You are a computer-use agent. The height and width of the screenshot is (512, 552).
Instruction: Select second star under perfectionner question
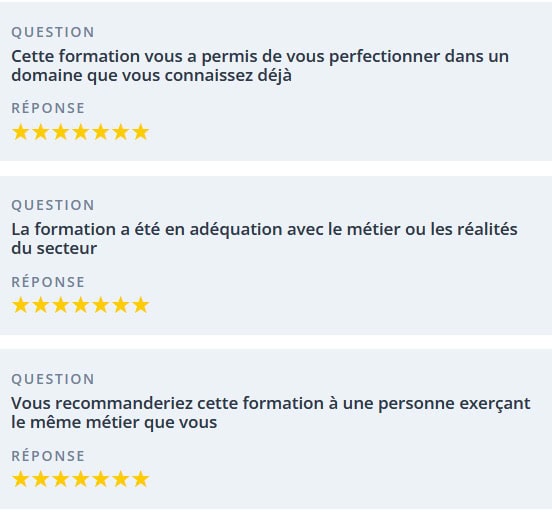click(x=40, y=132)
